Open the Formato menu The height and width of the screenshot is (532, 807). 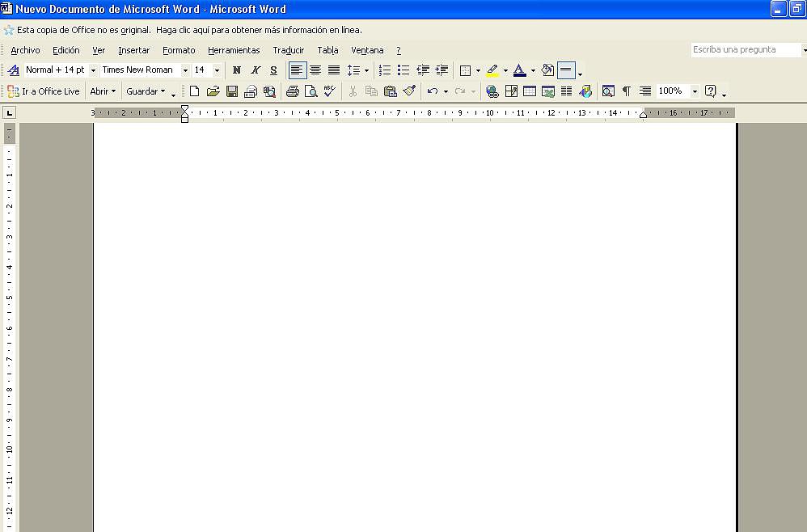click(x=179, y=50)
